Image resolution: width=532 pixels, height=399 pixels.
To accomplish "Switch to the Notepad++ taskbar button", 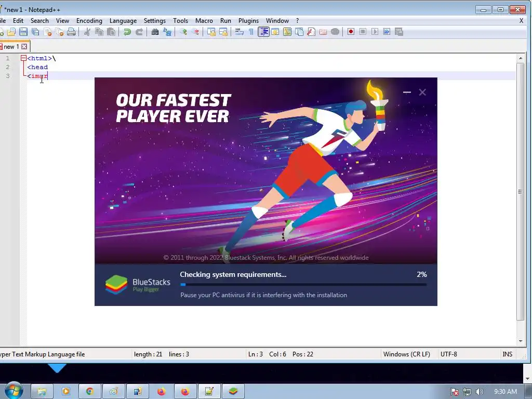I will 209,392.
